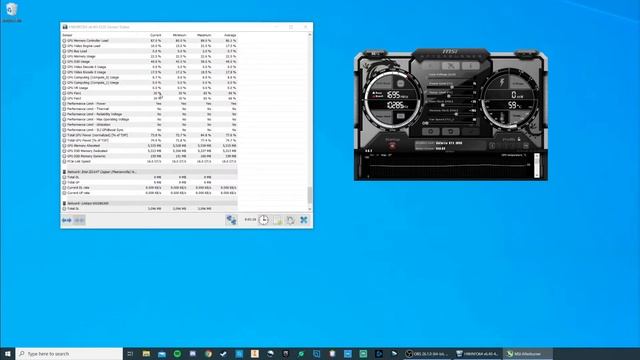This screenshot has width=640, height=360.
Task: Select GPU Bus Load row
Action: coord(149,51)
